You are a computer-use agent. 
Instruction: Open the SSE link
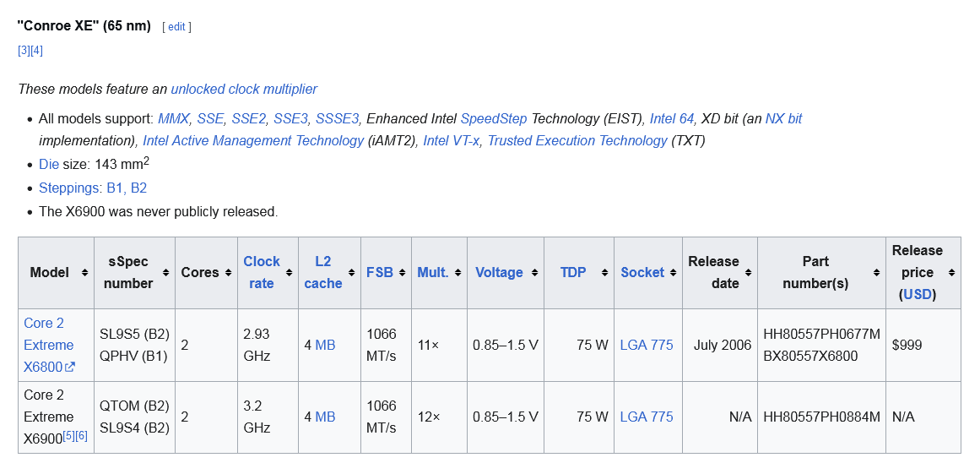(x=210, y=119)
